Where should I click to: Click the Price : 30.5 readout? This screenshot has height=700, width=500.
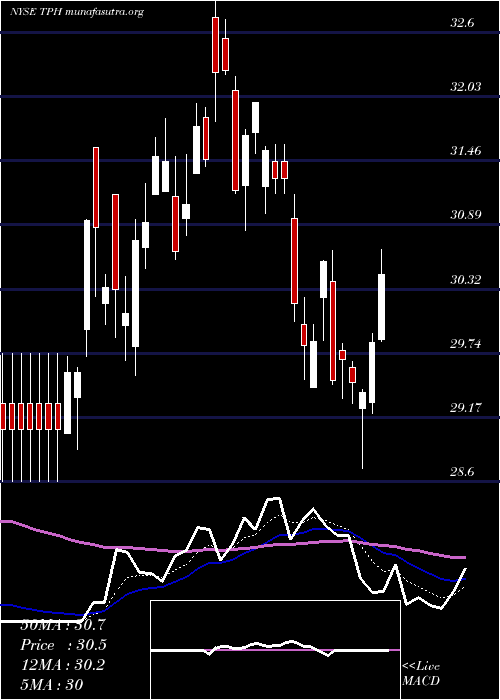point(63,645)
